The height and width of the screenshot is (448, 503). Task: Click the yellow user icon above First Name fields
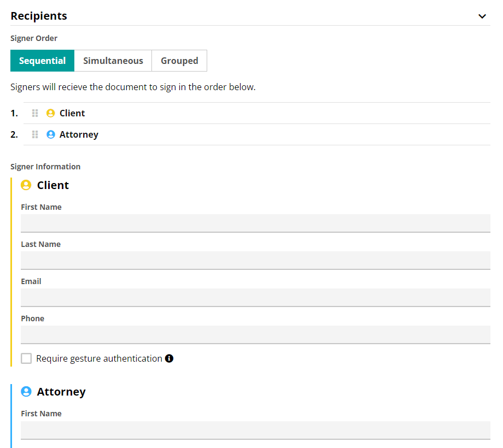coord(25,185)
